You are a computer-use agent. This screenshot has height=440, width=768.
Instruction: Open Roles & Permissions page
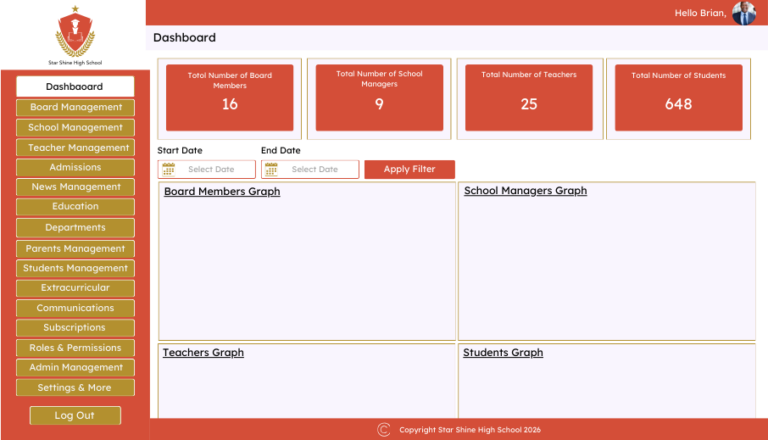[x=75, y=348]
